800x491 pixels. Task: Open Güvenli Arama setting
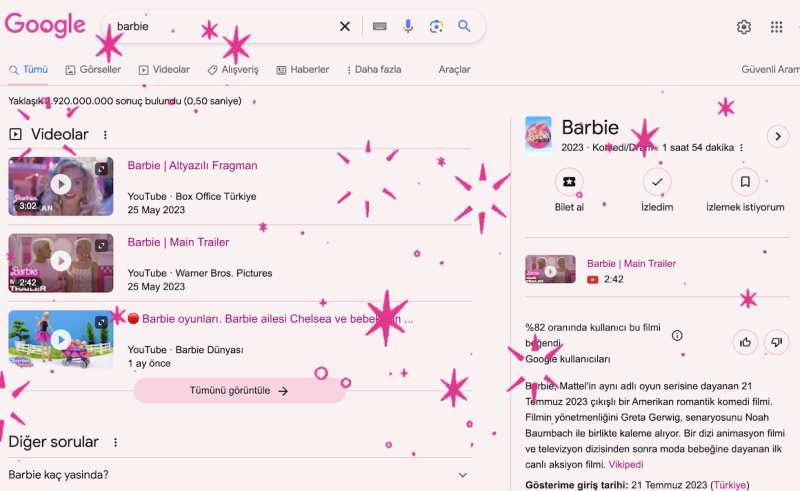click(770, 69)
